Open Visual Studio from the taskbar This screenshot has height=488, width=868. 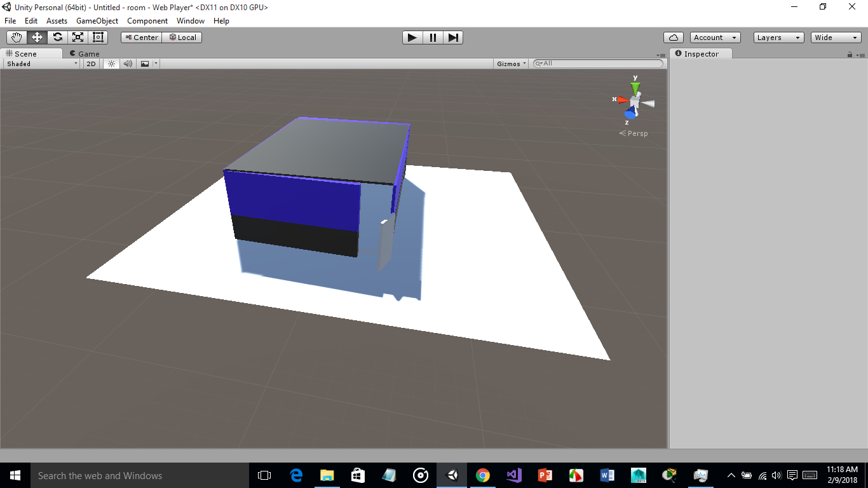[513, 475]
